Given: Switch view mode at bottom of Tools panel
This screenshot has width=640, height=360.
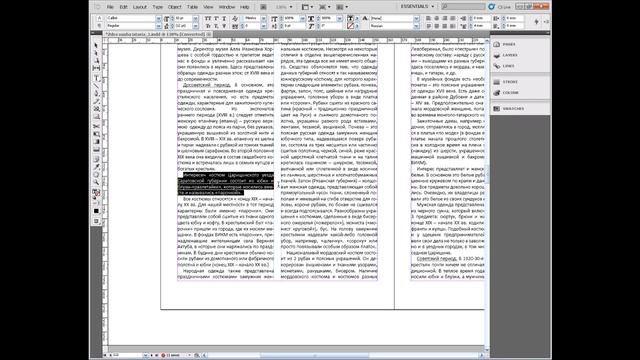Looking at the screenshot, I should point(96,221).
